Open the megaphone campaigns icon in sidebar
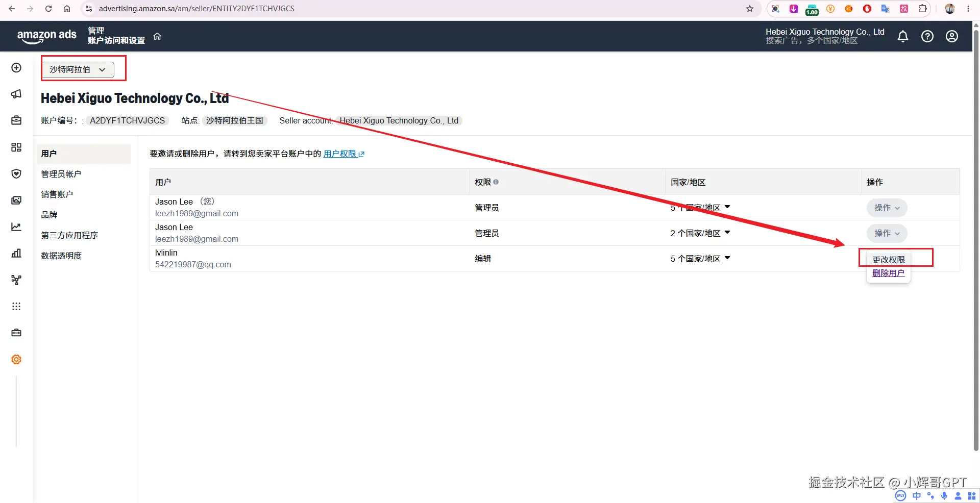This screenshot has width=980, height=503. pos(16,94)
